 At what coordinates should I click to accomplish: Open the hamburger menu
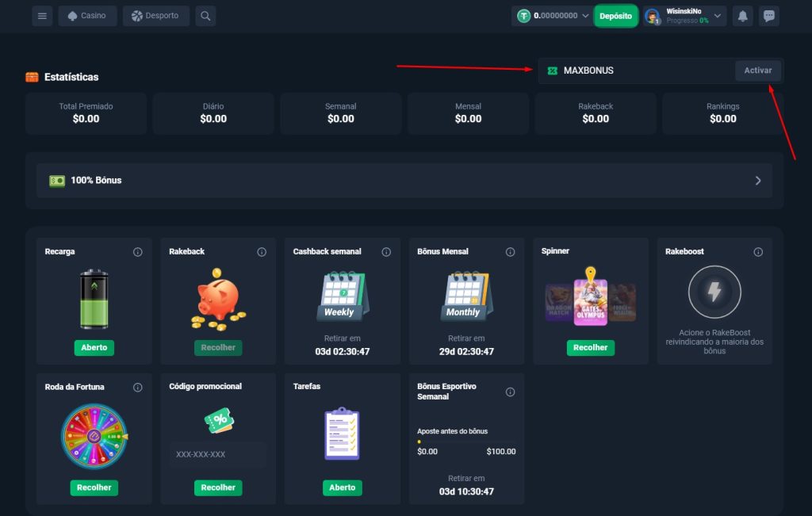point(42,16)
